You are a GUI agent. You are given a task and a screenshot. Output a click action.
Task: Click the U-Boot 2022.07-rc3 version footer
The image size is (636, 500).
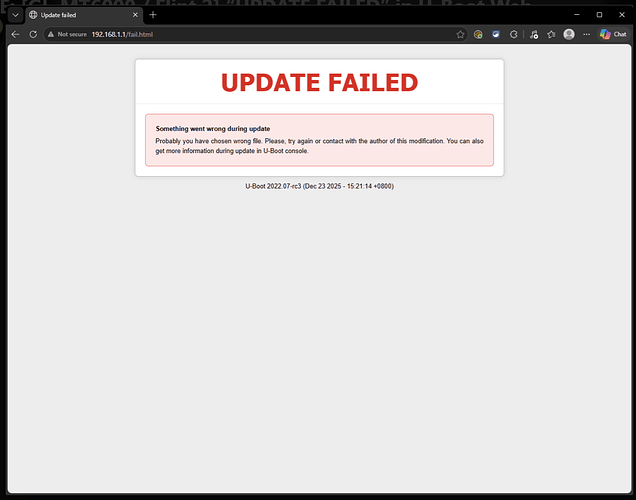(x=320, y=186)
